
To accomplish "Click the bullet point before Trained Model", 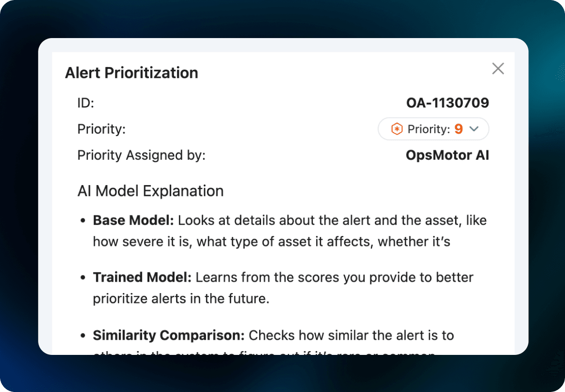I will click(83, 278).
